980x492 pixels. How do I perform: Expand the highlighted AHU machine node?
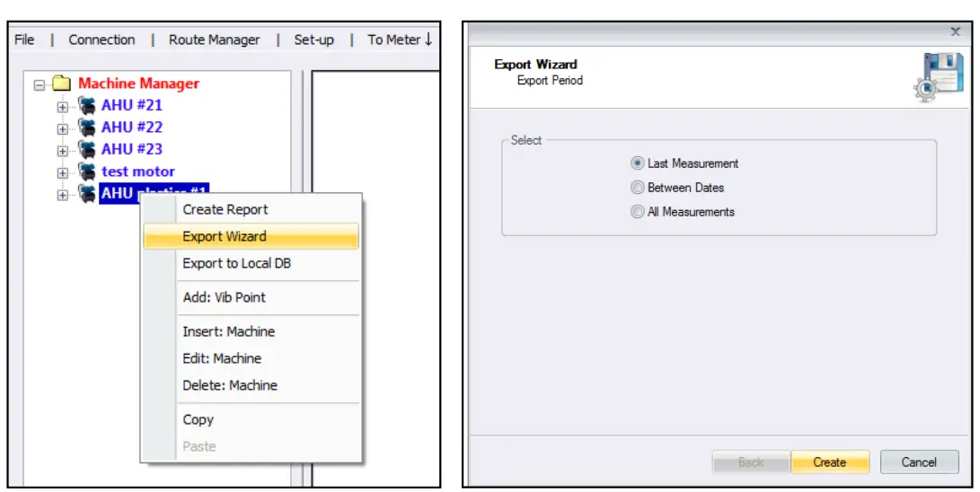click(x=63, y=195)
